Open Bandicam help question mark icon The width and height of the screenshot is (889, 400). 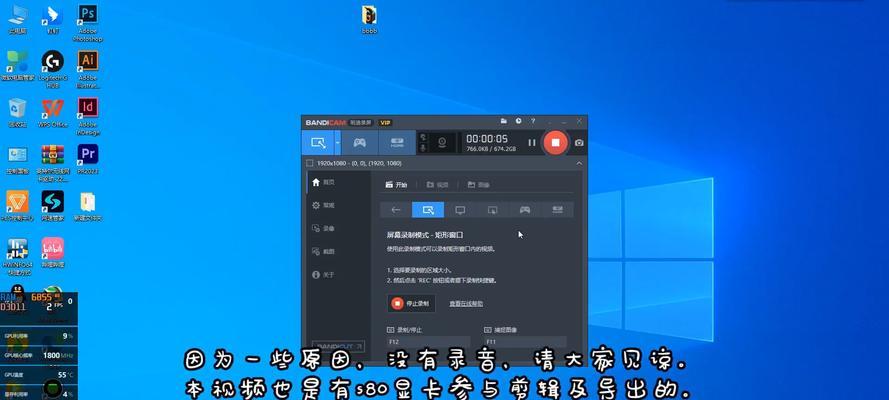532,121
